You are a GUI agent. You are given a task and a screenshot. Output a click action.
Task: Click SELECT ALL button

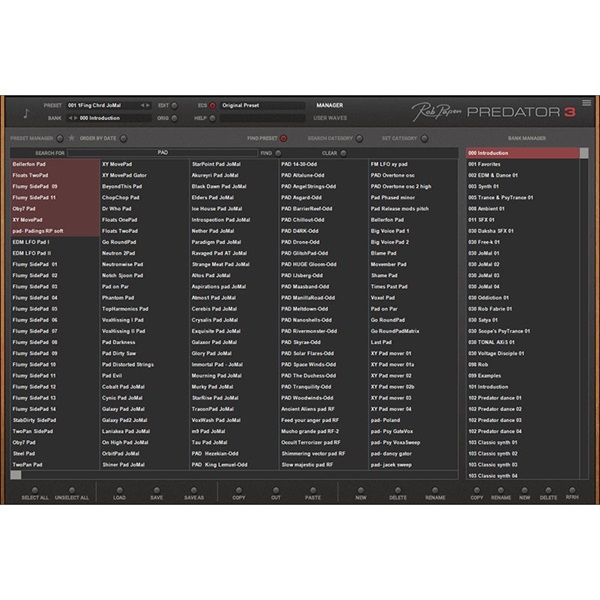pos(35,490)
